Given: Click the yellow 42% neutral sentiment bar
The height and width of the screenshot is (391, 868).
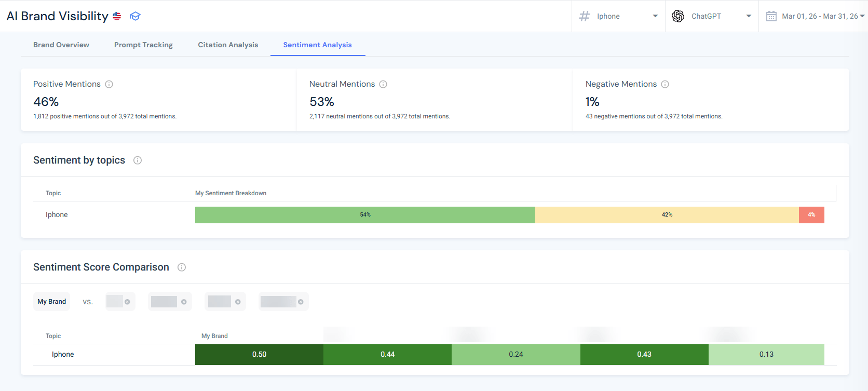Looking at the screenshot, I should [x=667, y=215].
